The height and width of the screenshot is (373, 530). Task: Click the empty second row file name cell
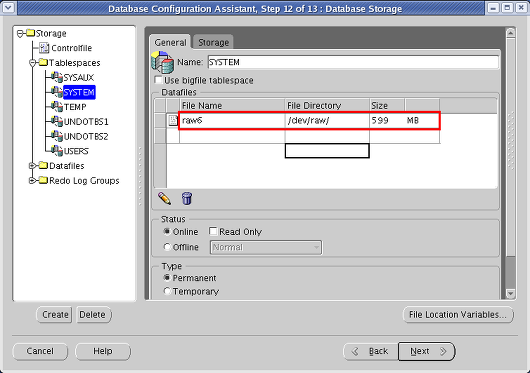click(x=232, y=136)
